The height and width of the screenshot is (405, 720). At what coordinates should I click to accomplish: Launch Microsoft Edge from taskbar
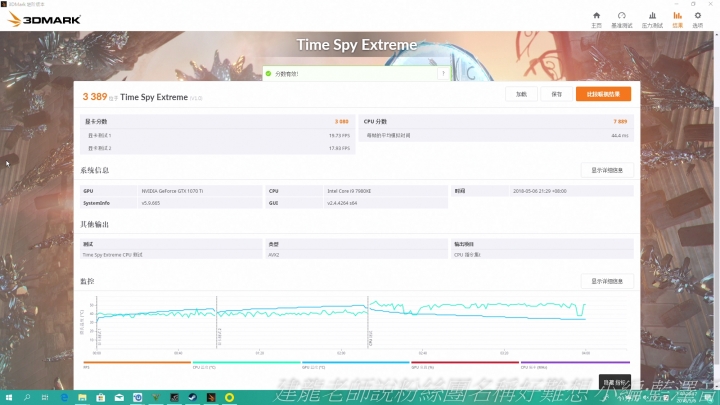64,397
